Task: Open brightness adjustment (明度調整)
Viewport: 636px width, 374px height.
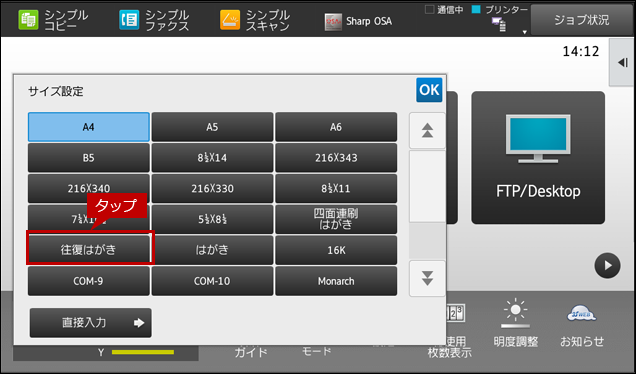Action: [516, 323]
